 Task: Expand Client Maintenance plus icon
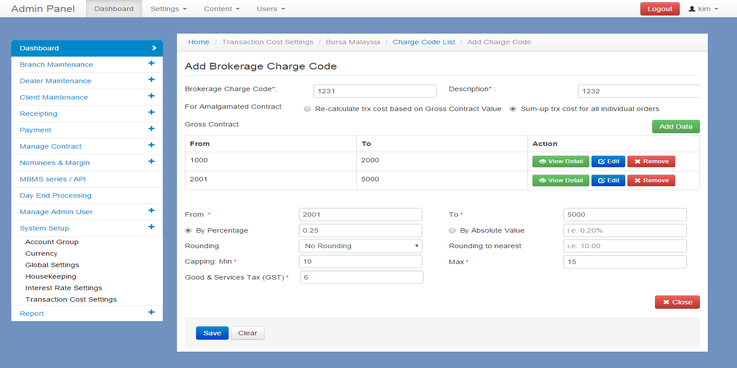coord(151,96)
